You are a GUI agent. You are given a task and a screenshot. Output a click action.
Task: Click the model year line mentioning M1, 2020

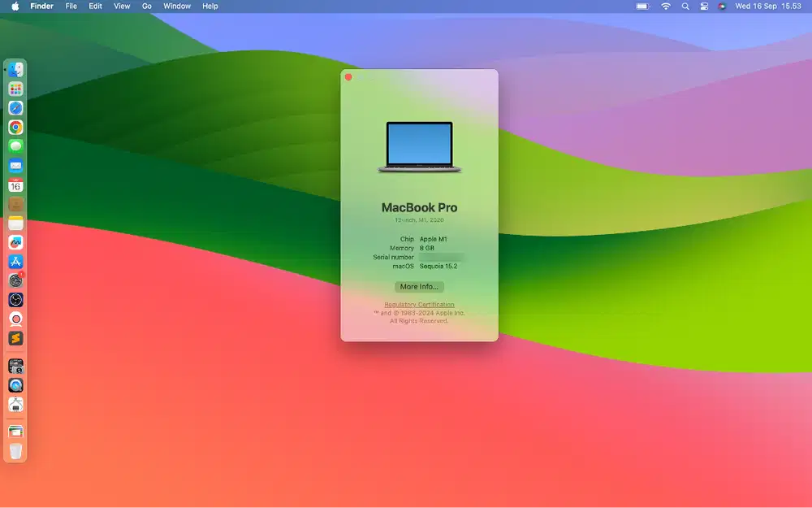[x=420, y=220]
